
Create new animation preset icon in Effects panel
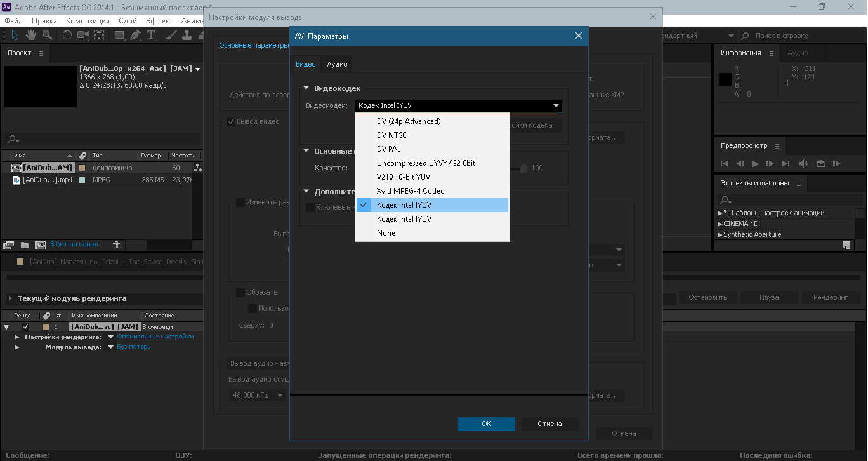pyautogui.click(x=846, y=245)
